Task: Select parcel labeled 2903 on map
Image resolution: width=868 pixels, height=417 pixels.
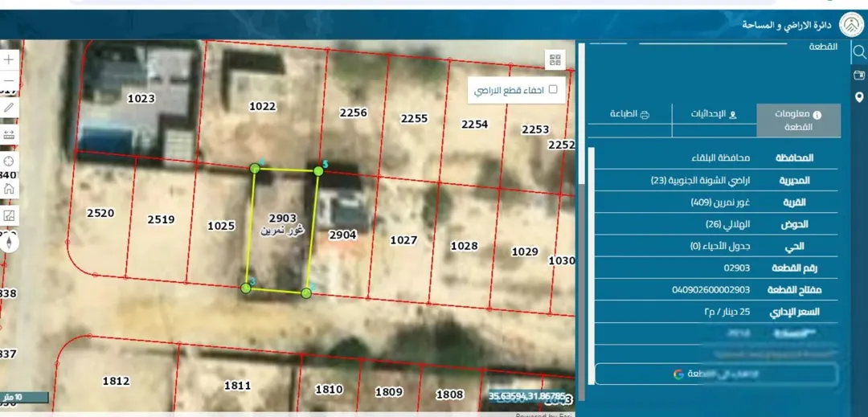Action: (283, 219)
